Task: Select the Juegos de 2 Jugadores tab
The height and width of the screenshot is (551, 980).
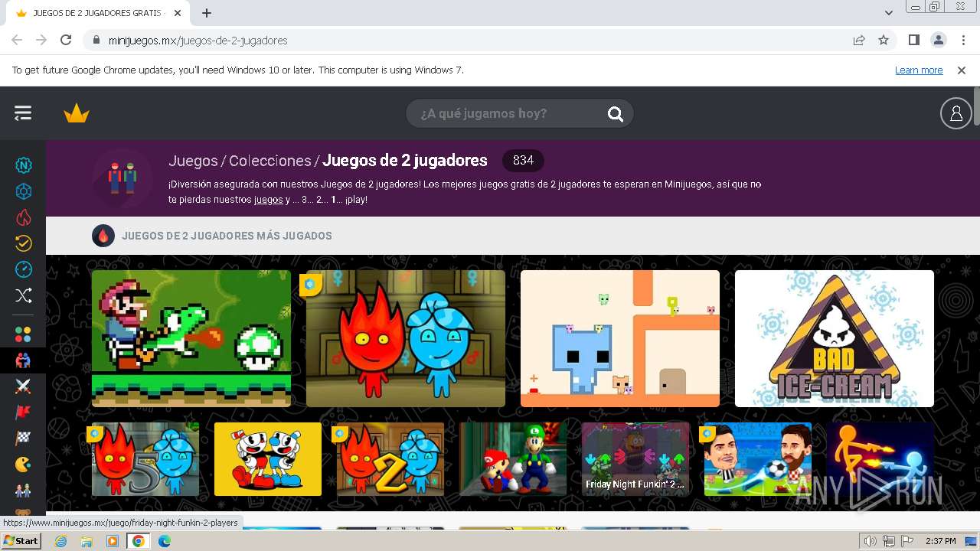Action: click(98, 13)
